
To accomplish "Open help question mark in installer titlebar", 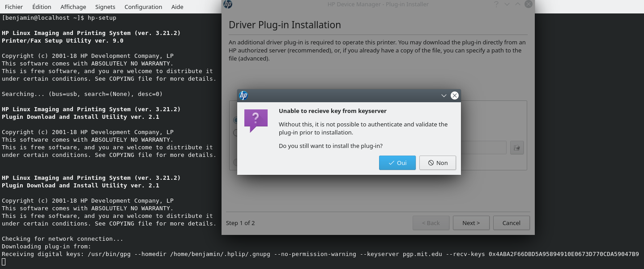I will 496,4.
